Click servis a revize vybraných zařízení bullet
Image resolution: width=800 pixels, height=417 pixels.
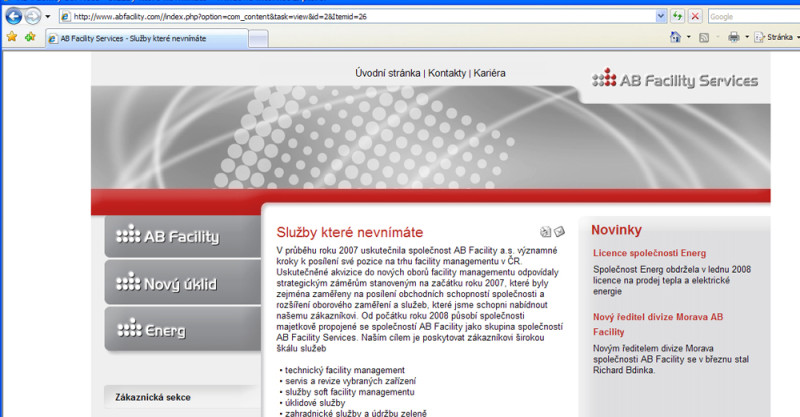350,381
